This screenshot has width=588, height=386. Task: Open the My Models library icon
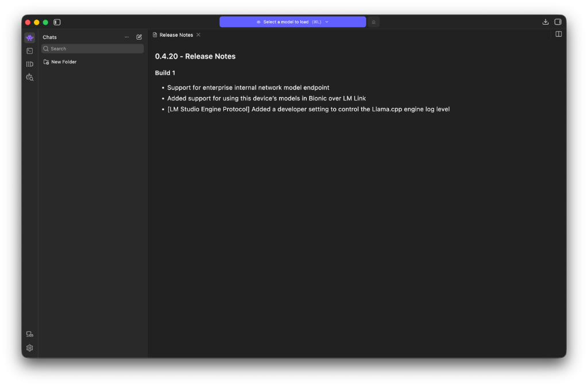(x=30, y=64)
